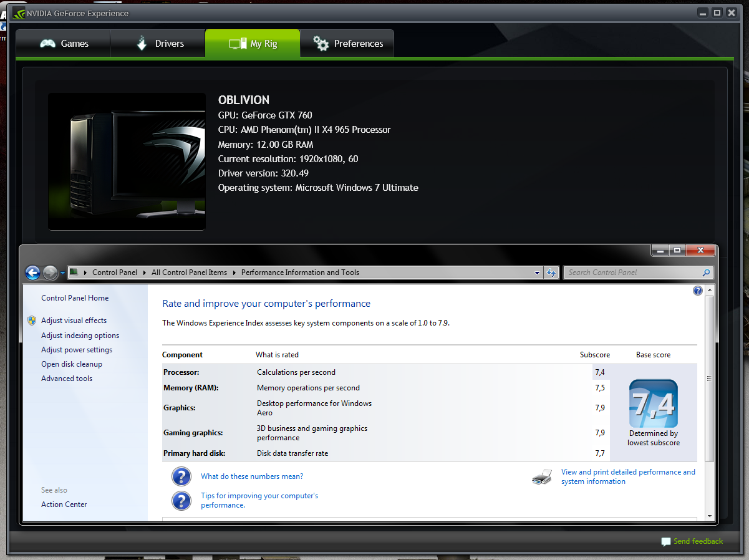Viewport: 749px width, 560px height.
Task: Click Send feedback link
Action: 698,541
